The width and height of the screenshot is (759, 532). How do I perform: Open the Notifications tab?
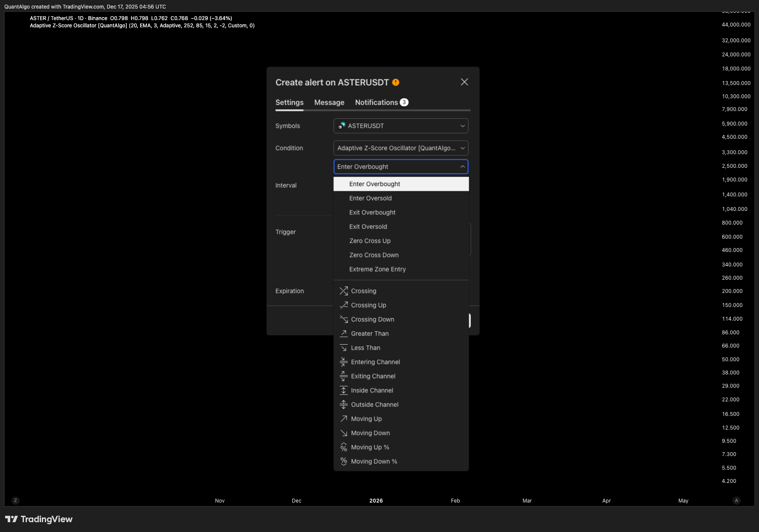click(382, 102)
